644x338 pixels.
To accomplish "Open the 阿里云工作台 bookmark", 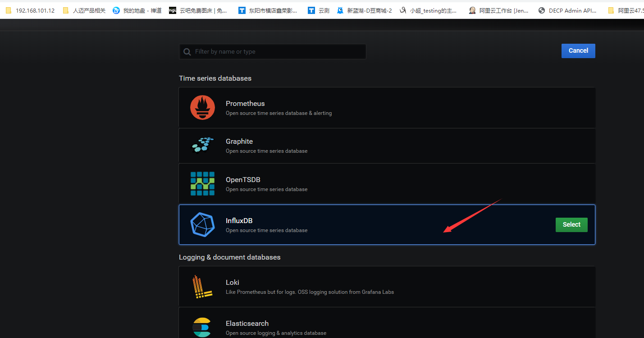I will point(499,10).
